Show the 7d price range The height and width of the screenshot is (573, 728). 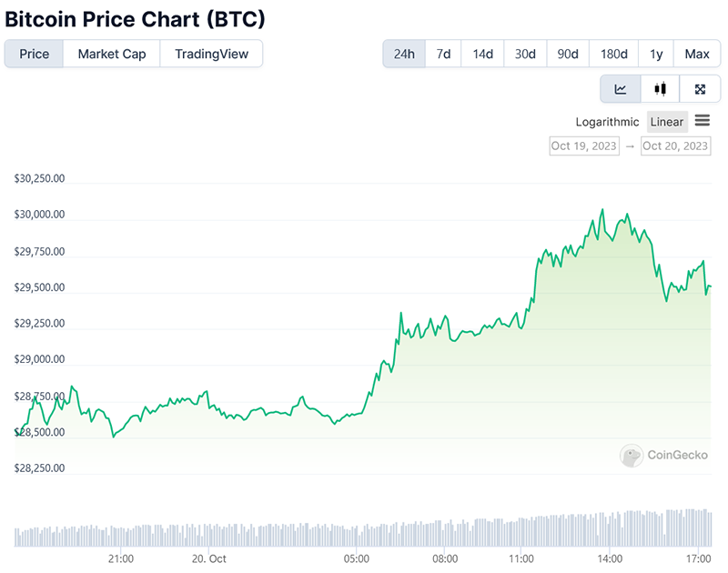(443, 54)
